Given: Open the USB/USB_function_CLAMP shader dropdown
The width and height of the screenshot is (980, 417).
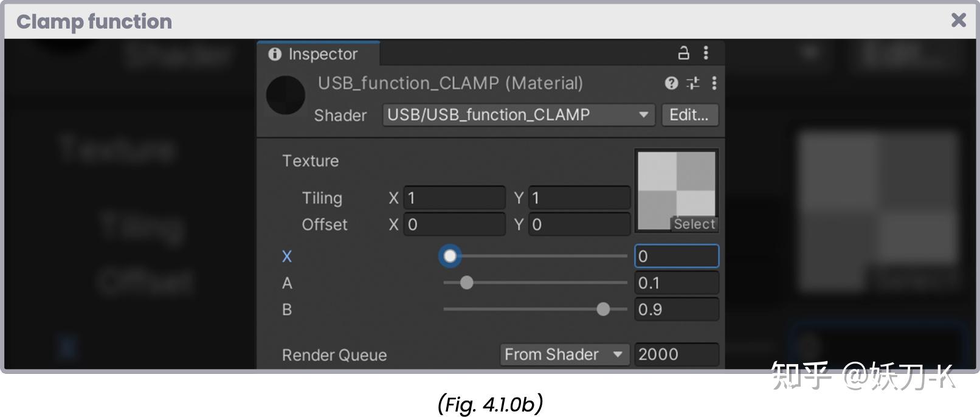Looking at the screenshot, I should [517, 115].
